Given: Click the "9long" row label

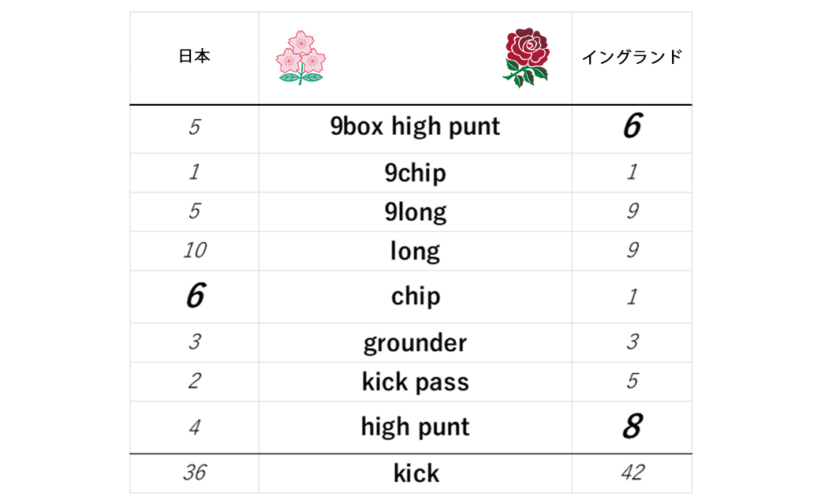Looking at the screenshot, I should pos(415,211).
